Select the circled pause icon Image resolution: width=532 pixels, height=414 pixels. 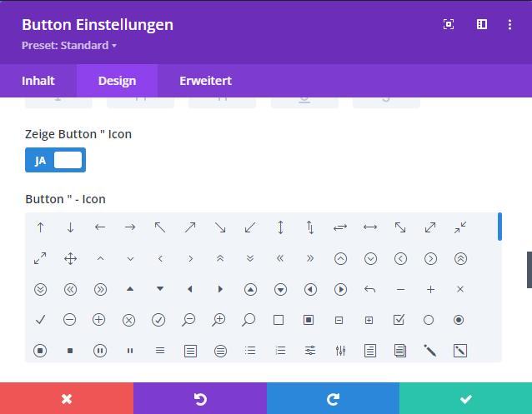coord(100,351)
